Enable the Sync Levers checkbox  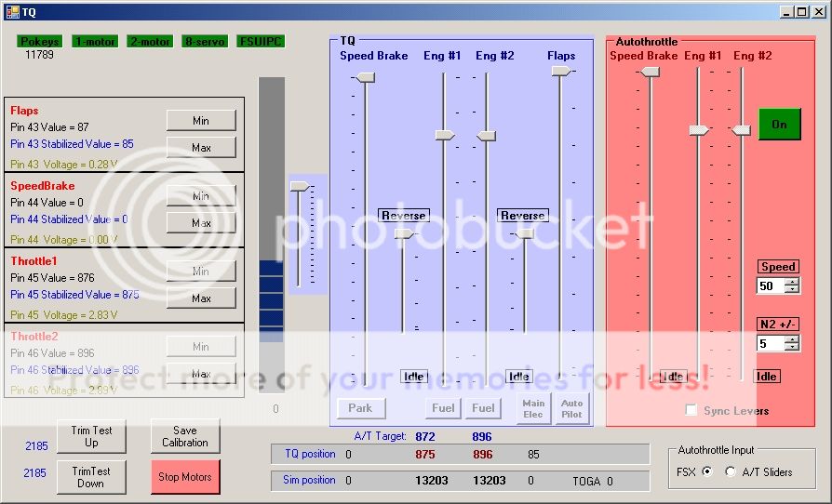691,410
